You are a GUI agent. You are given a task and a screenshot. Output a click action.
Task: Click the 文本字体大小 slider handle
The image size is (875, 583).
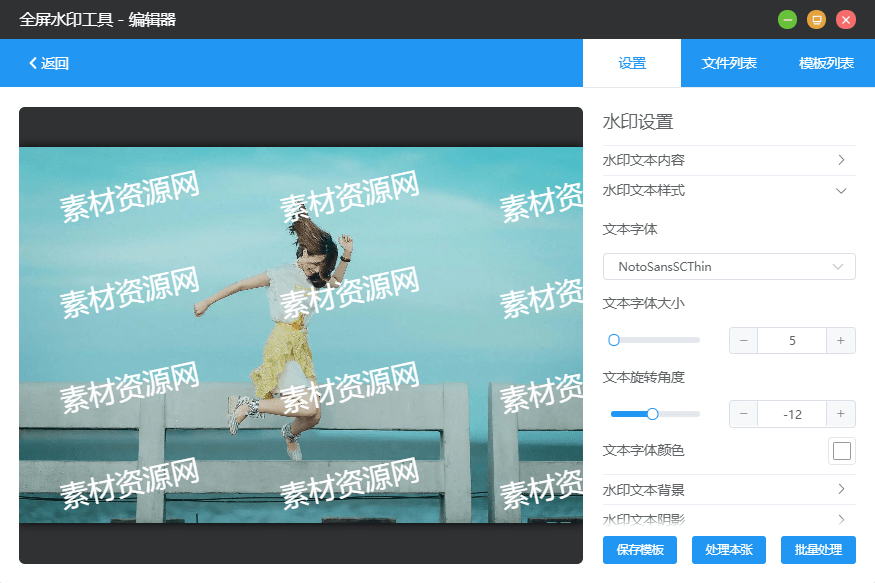click(x=614, y=340)
